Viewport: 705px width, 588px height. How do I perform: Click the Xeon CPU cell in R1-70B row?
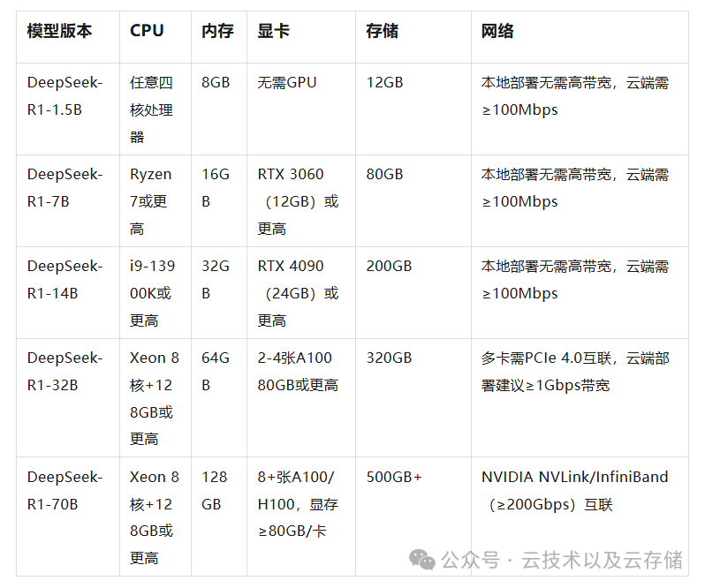click(155, 517)
